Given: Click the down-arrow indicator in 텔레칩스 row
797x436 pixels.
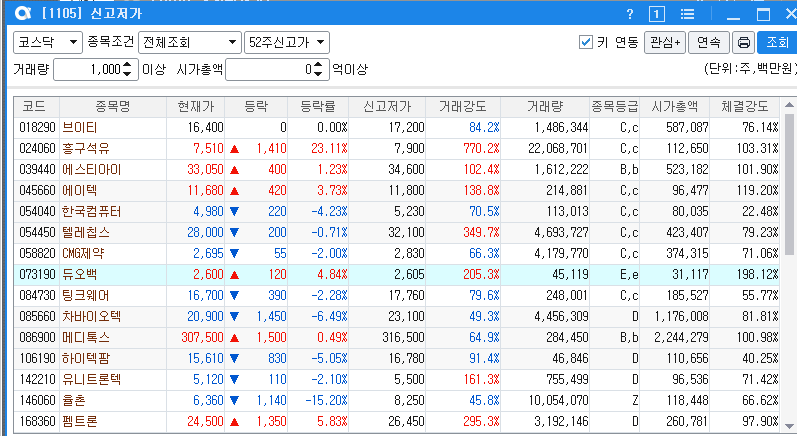Looking at the screenshot, I should [234, 232].
